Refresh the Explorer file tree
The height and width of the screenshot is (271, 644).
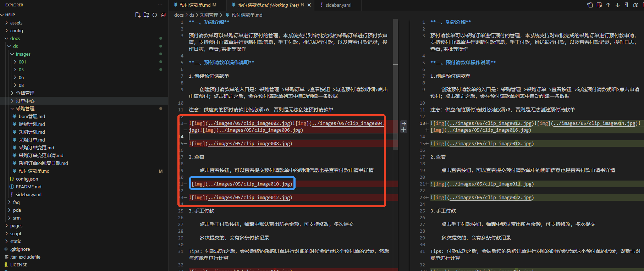click(155, 15)
